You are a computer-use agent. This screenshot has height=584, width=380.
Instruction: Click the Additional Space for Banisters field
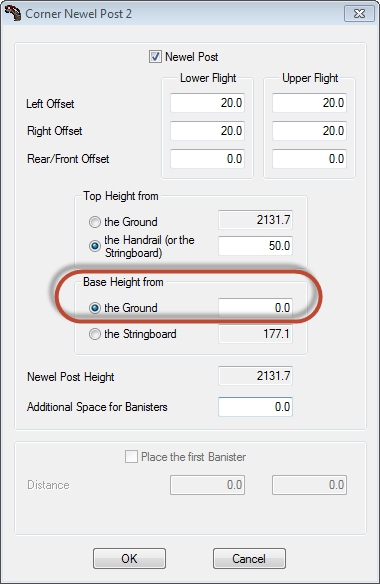point(255,407)
